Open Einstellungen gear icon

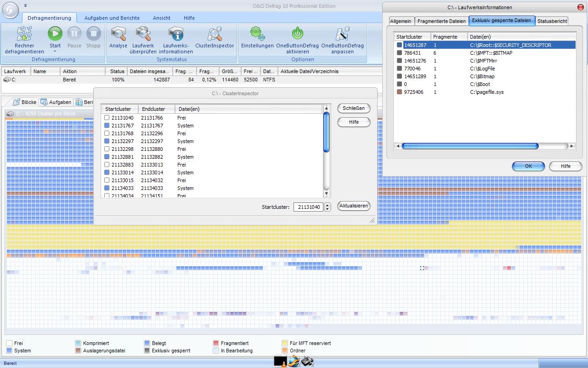[257, 34]
